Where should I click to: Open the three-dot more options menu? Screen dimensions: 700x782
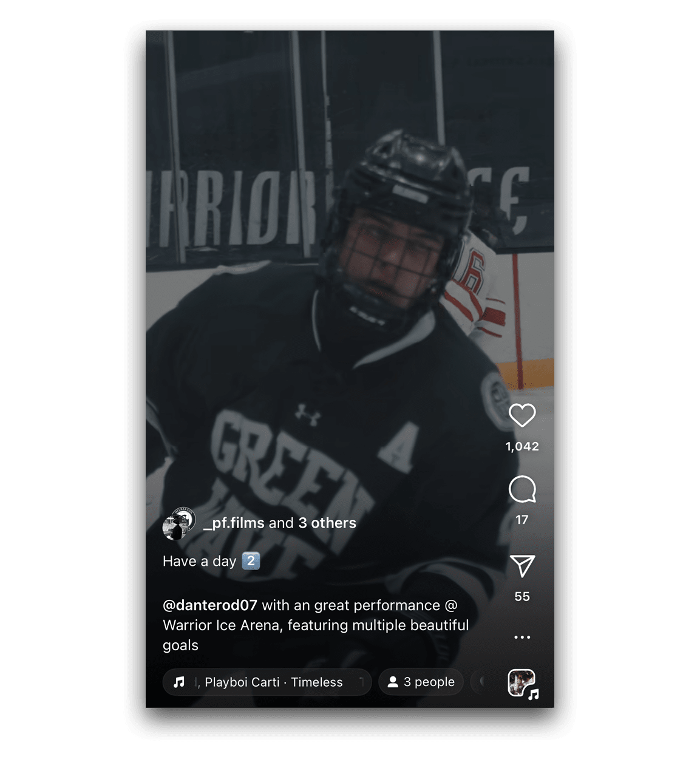522,637
